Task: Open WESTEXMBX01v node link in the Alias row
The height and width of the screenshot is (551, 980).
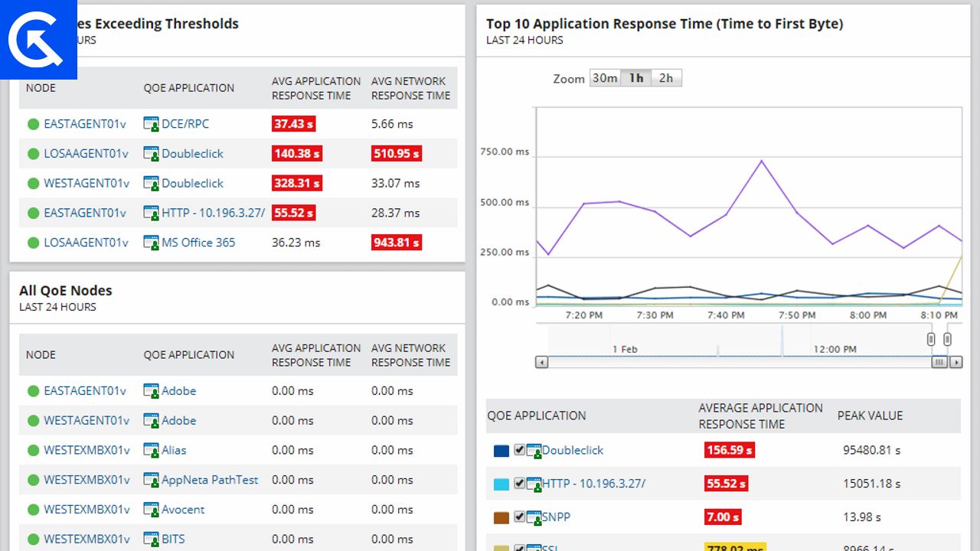Action: pyautogui.click(x=87, y=451)
